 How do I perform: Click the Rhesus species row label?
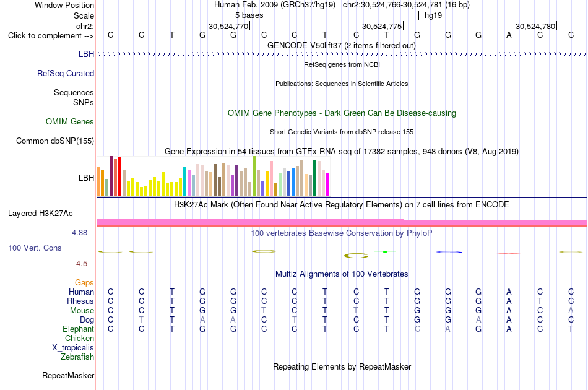click(x=80, y=301)
